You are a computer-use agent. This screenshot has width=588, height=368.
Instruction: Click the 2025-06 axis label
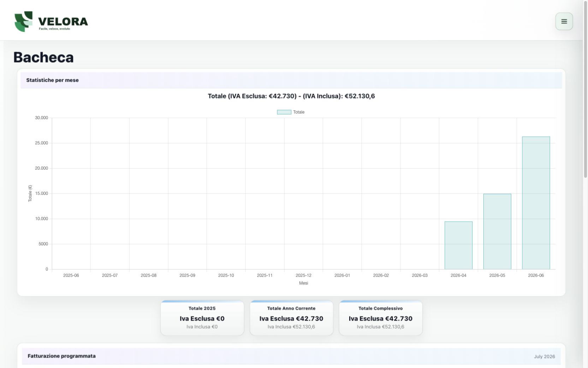pyautogui.click(x=71, y=275)
